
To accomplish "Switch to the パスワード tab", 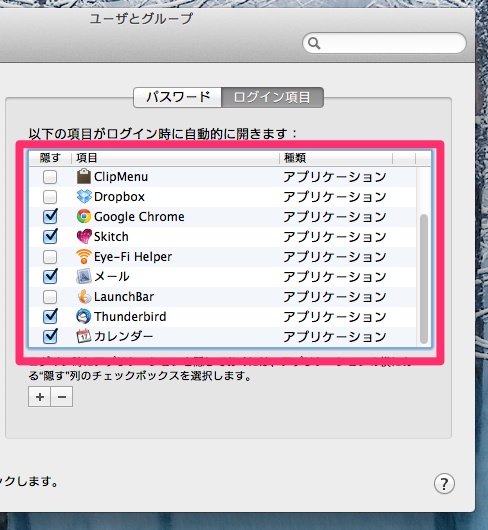I will point(178,97).
